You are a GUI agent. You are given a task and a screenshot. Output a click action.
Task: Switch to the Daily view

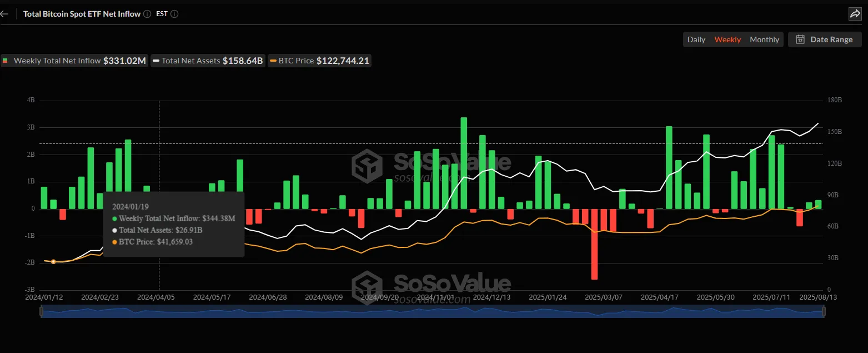696,39
